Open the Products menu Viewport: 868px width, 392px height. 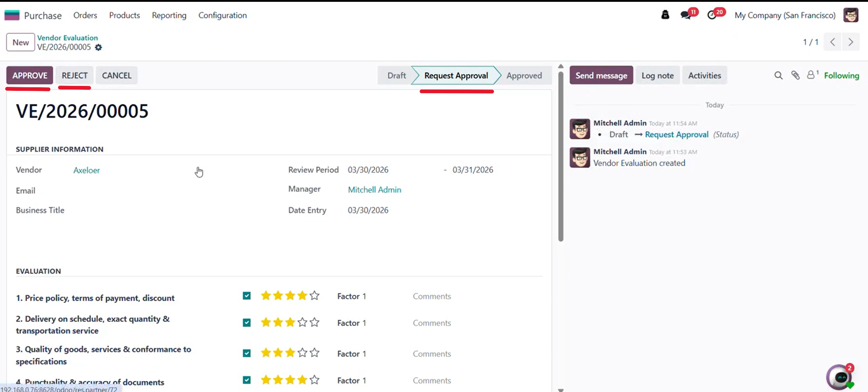point(124,15)
